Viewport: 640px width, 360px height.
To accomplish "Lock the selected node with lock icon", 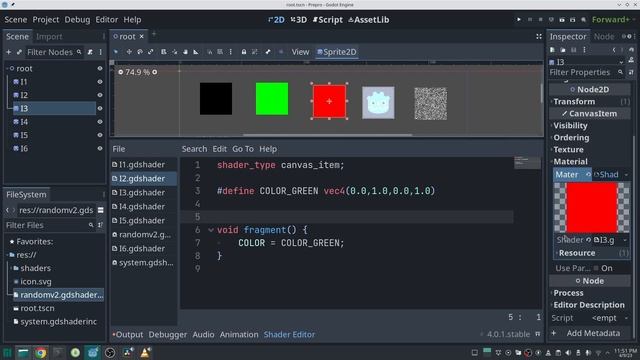I will [244, 52].
